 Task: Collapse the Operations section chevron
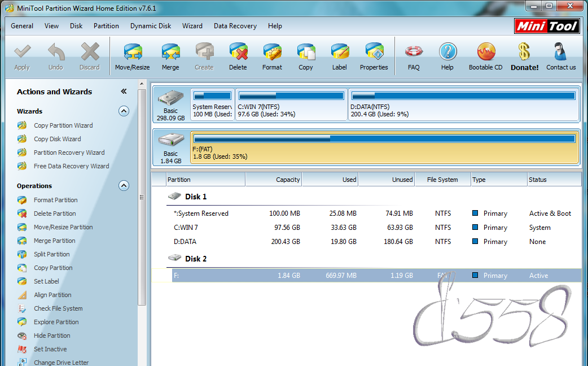point(124,185)
